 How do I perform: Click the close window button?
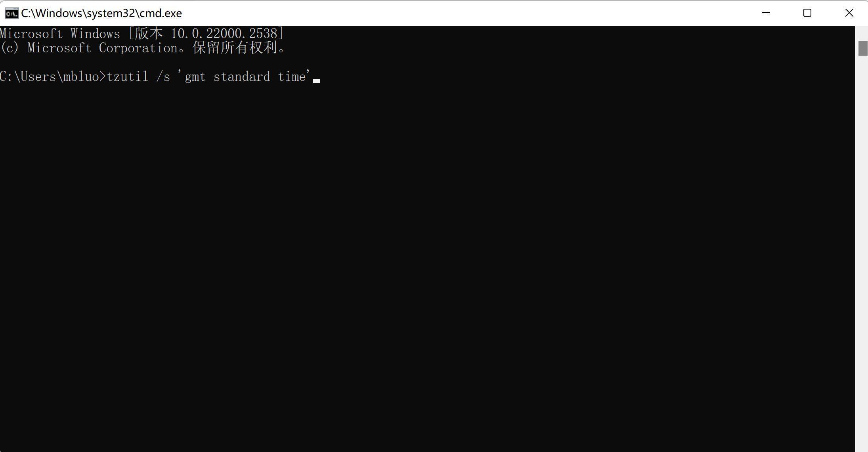(x=851, y=12)
